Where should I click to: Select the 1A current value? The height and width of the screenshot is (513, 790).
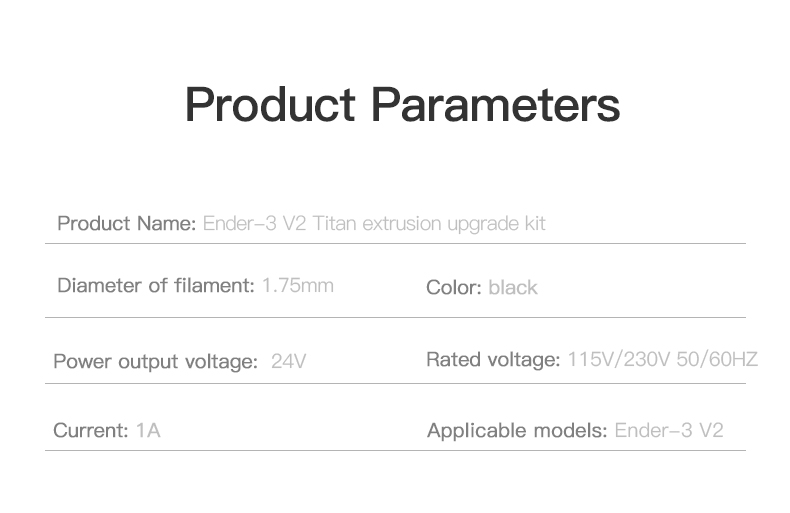coord(148,431)
